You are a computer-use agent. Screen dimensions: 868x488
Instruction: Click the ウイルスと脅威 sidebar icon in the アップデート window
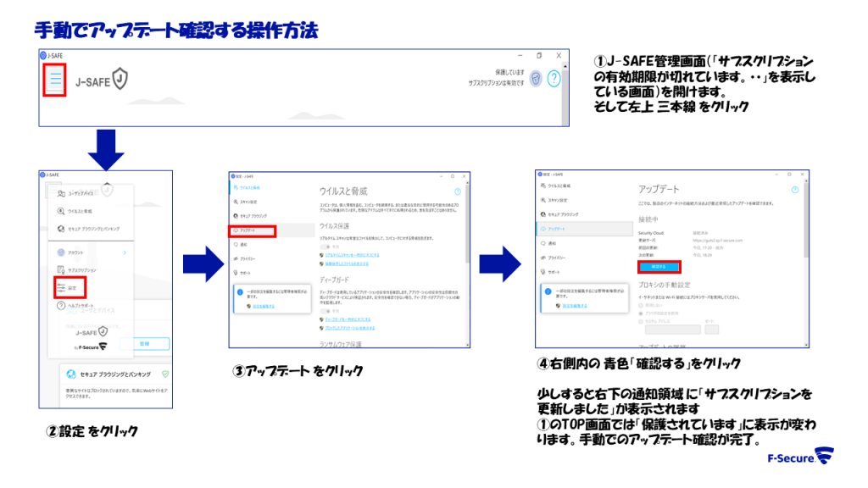(542, 186)
